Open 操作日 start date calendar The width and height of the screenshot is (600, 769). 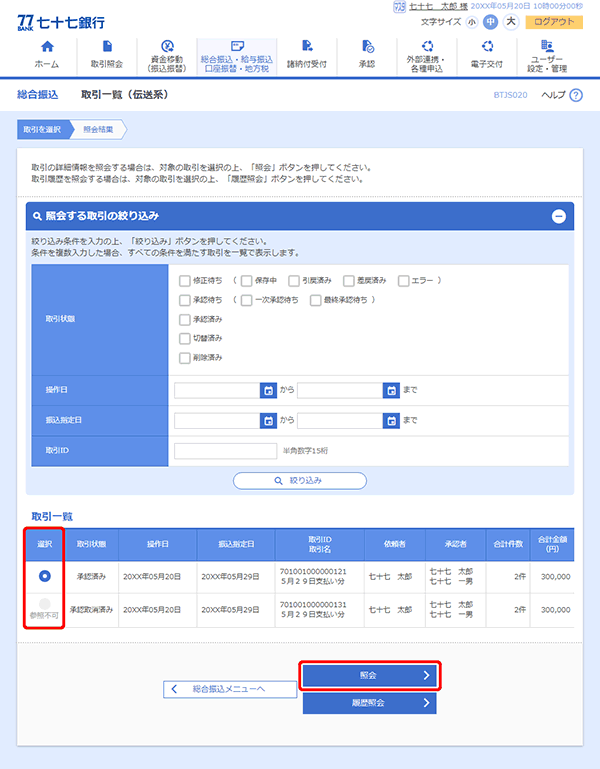(x=268, y=390)
